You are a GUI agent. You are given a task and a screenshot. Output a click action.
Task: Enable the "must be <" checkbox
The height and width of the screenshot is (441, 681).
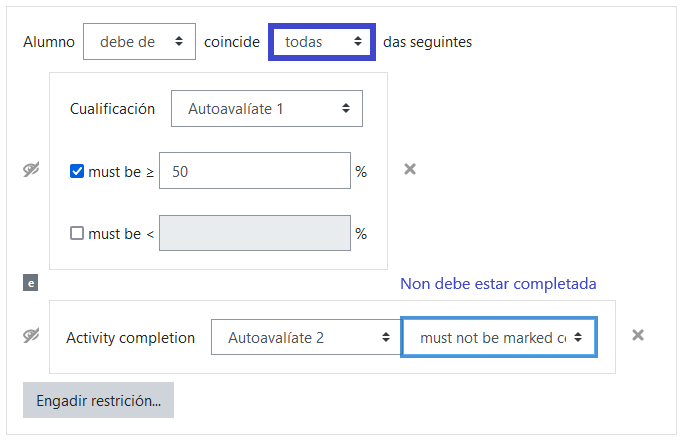coord(77,234)
